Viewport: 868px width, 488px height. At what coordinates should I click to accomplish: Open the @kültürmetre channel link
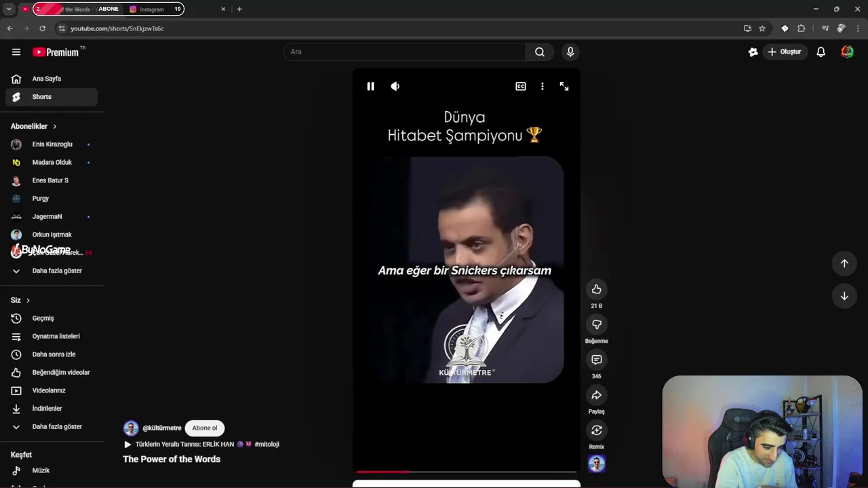click(x=162, y=428)
